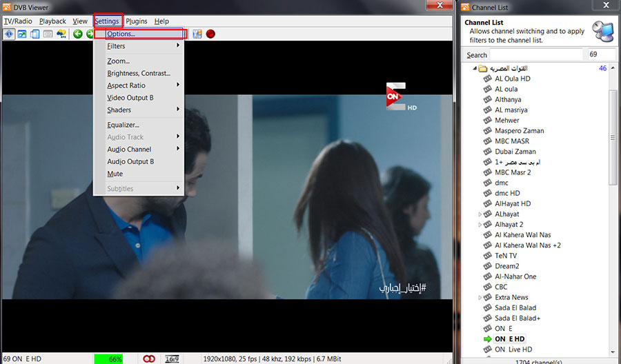Open the Aspect Ratio submenu
Screen dimensions: 621x364
coord(139,85)
